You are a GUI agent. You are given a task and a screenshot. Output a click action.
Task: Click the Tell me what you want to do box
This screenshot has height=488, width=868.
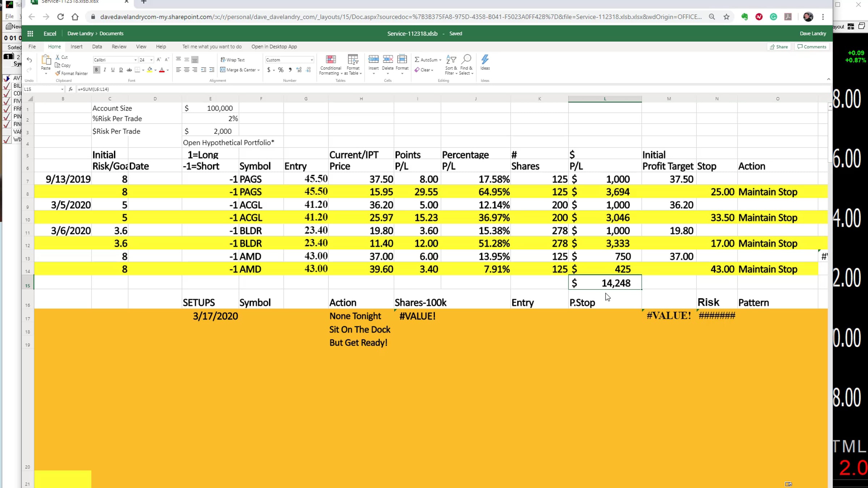(212, 47)
